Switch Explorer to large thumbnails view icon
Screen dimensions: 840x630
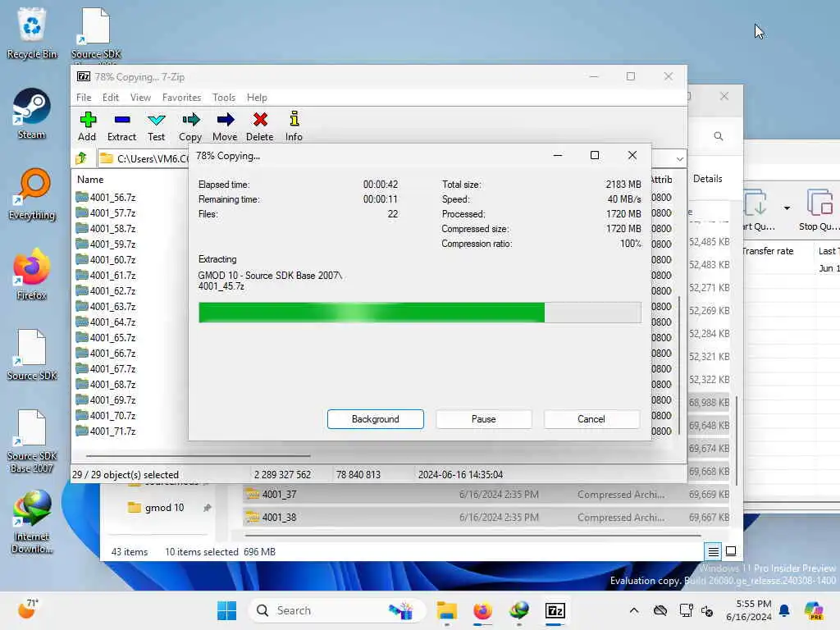coord(731,551)
